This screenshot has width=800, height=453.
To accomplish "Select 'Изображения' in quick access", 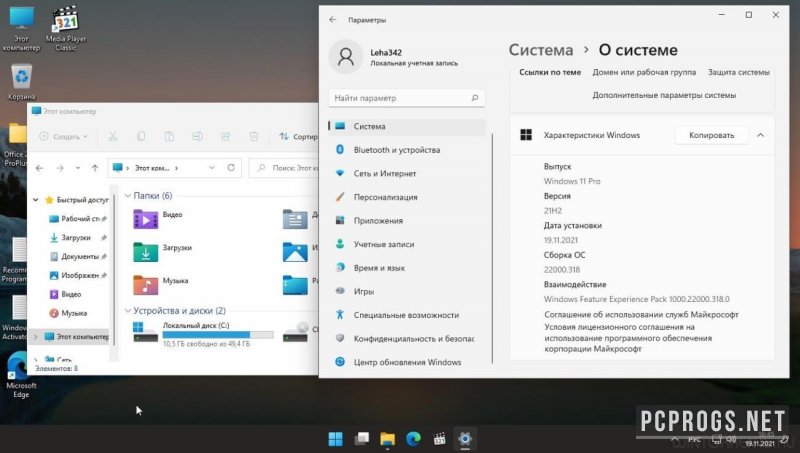I will click(78, 275).
